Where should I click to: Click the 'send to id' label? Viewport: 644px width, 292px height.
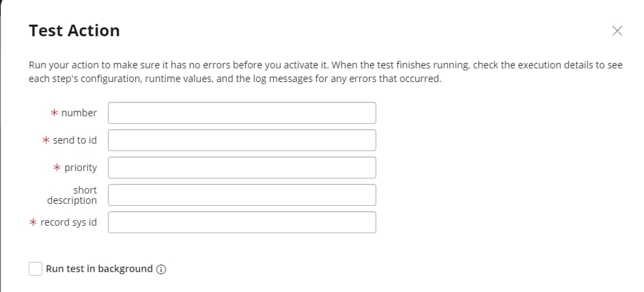(x=74, y=140)
